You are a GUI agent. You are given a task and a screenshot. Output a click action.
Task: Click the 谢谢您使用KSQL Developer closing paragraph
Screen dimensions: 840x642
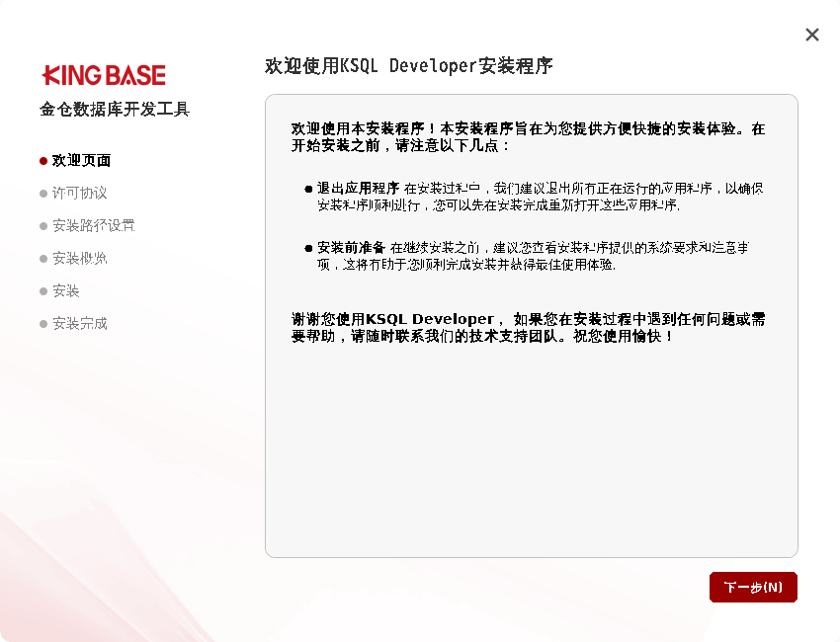pyautogui.click(x=528, y=327)
